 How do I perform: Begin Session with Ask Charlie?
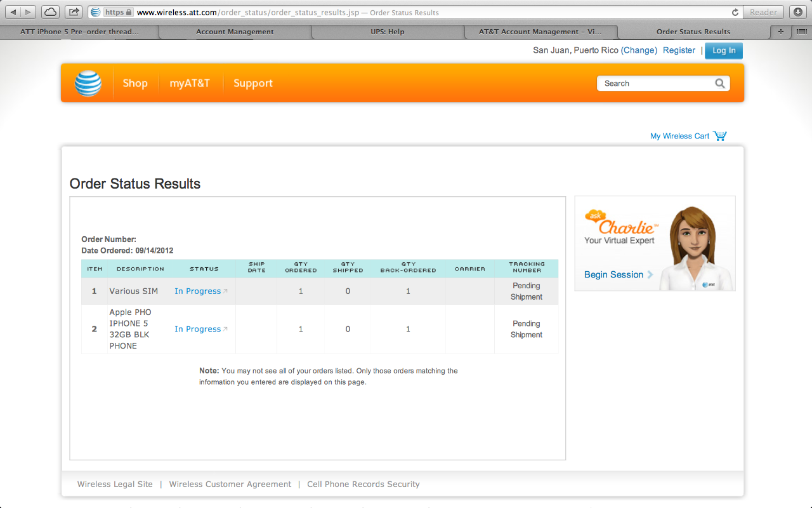pos(618,274)
